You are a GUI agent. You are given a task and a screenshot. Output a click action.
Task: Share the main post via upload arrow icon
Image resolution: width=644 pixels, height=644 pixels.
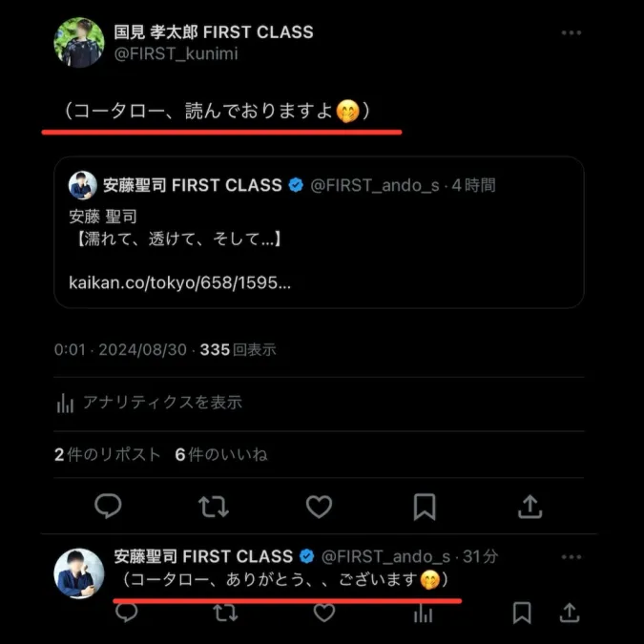pyautogui.click(x=530, y=507)
